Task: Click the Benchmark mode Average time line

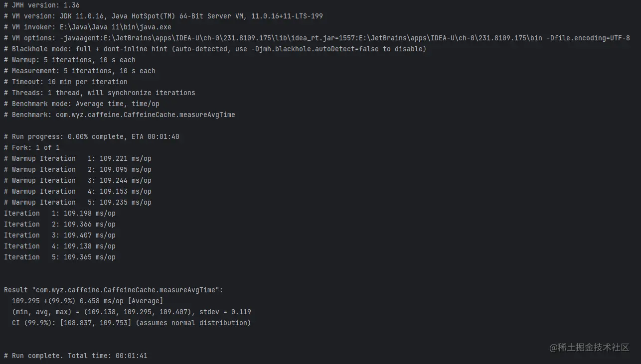Action: 82,104
